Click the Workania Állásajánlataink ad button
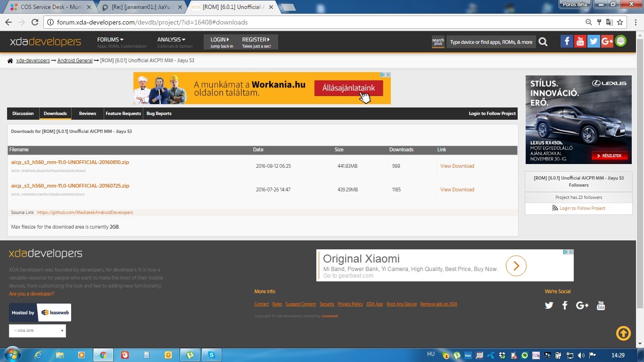 click(348, 88)
